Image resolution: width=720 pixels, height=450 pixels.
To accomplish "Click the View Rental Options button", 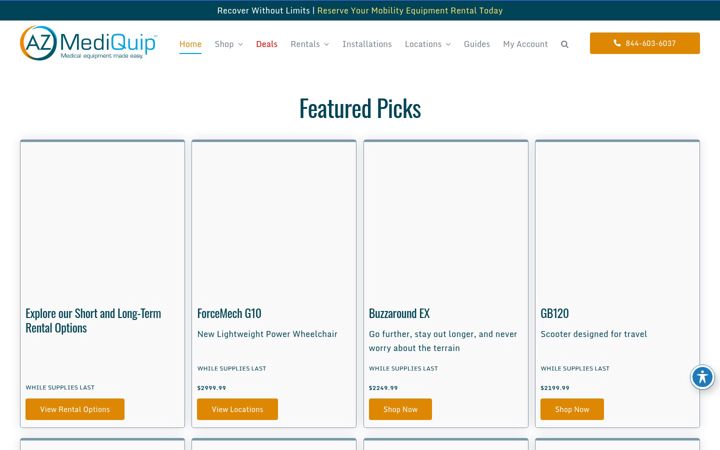I will tap(75, 409).
